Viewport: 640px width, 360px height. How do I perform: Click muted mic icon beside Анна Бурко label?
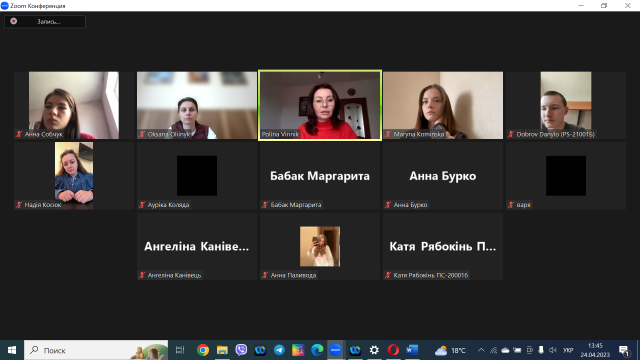pos(388,204)
